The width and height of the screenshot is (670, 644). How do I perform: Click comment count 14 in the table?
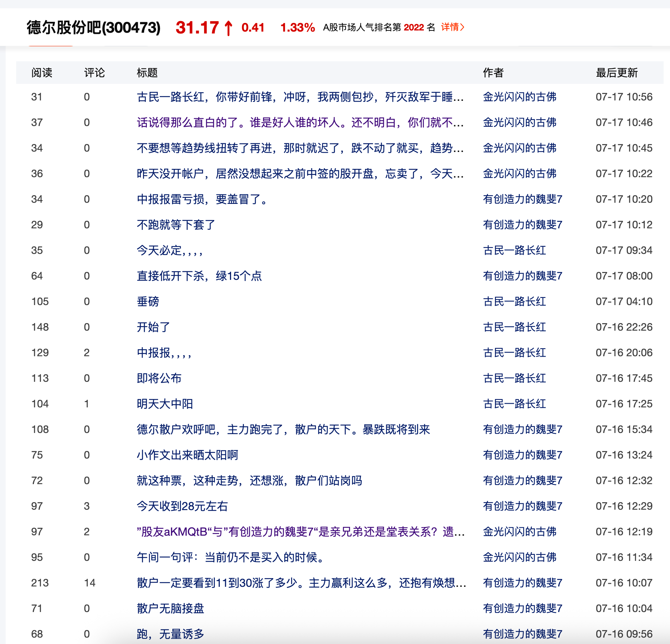[x=90, y=583]
